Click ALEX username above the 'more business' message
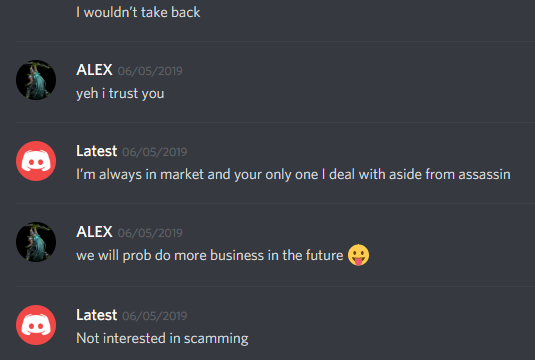 pos(94,232)
